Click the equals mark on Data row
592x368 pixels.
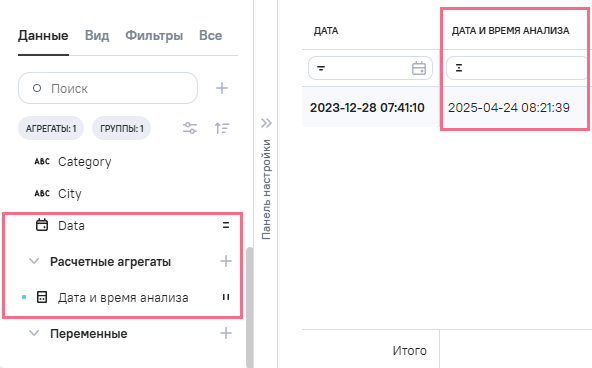(226, 225)
